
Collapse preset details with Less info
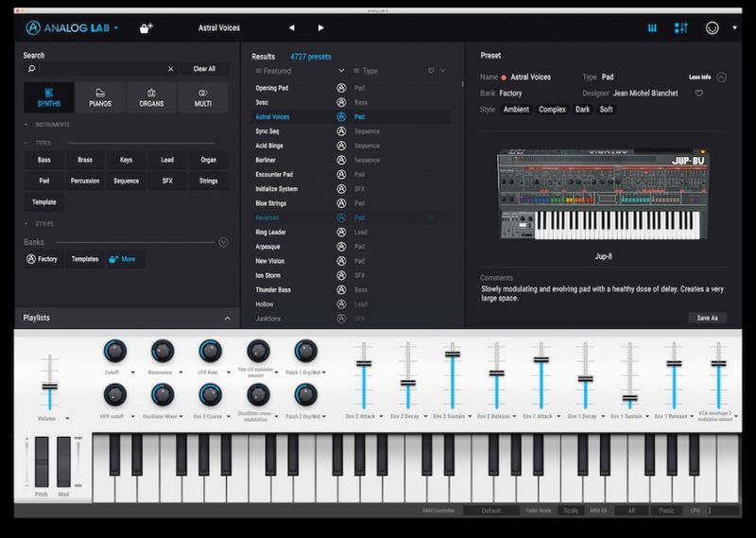[x=707, y=78]
